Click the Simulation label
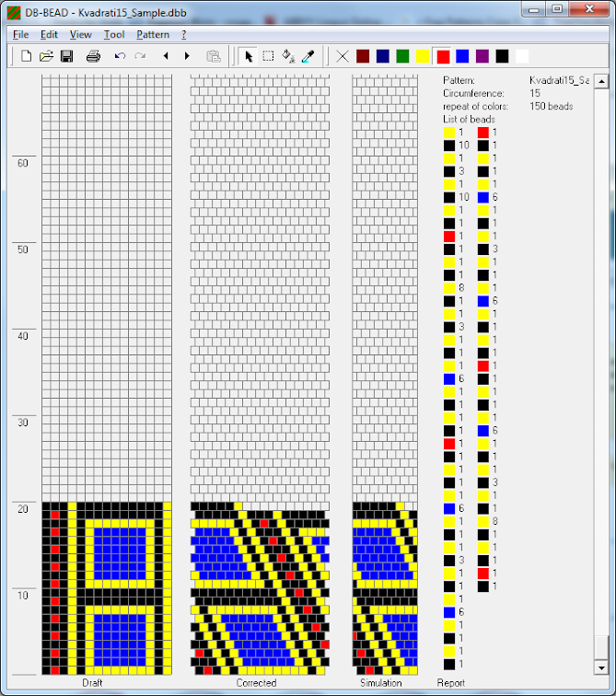Screen dimensions: 616x696 click(381, 683)
